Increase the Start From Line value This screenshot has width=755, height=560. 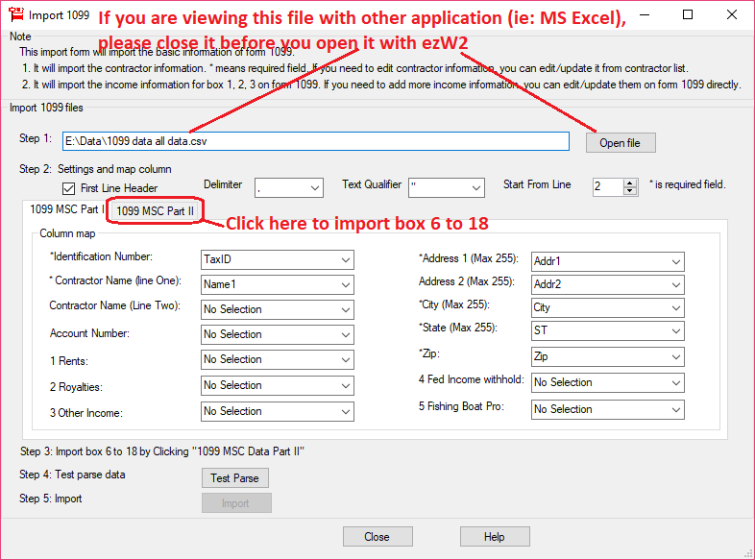point(630,183)
